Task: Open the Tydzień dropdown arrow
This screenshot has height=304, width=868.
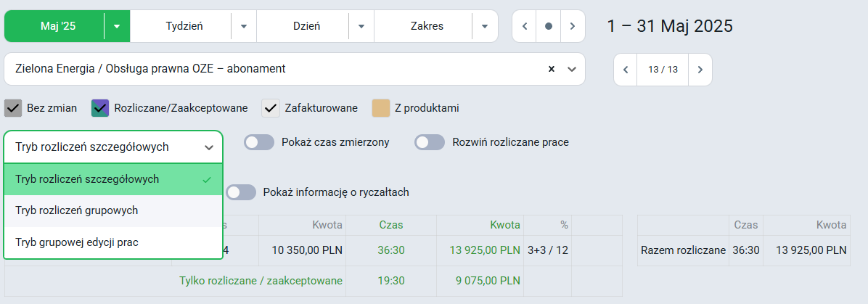Action: (244, 26)
